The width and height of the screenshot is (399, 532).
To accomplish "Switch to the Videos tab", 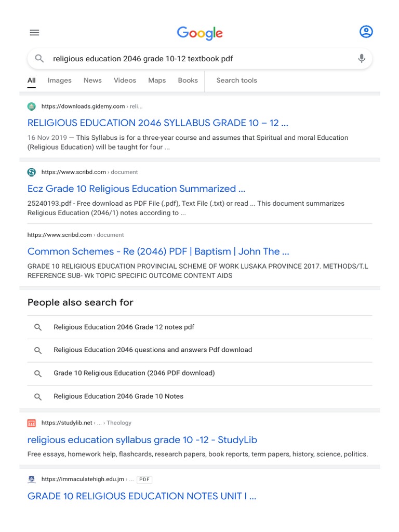I will point(125,81).
